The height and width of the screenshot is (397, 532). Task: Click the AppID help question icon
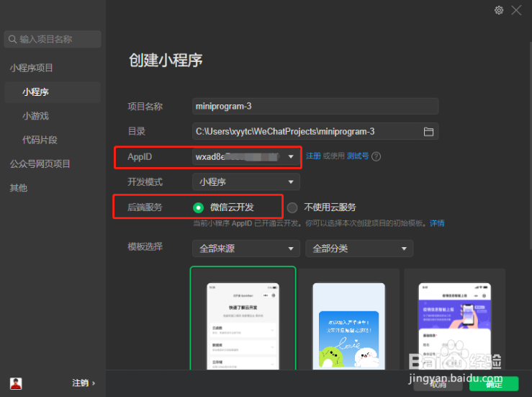tap(377, 156)
